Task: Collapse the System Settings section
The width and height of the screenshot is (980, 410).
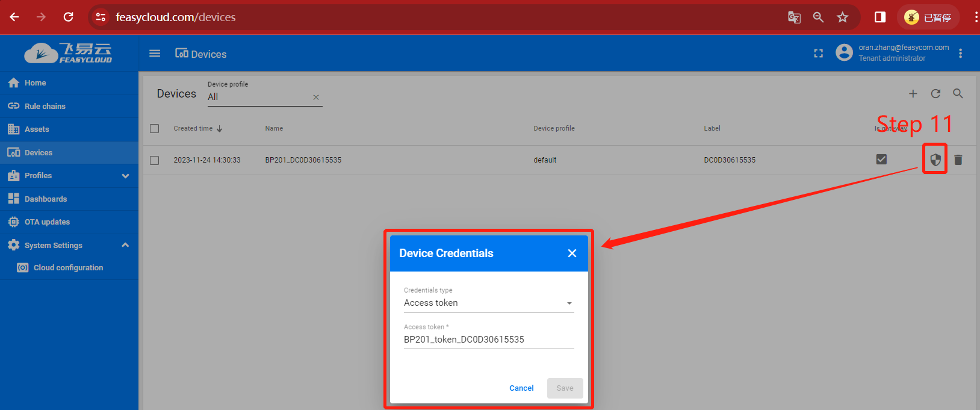Action: point(125,245)
